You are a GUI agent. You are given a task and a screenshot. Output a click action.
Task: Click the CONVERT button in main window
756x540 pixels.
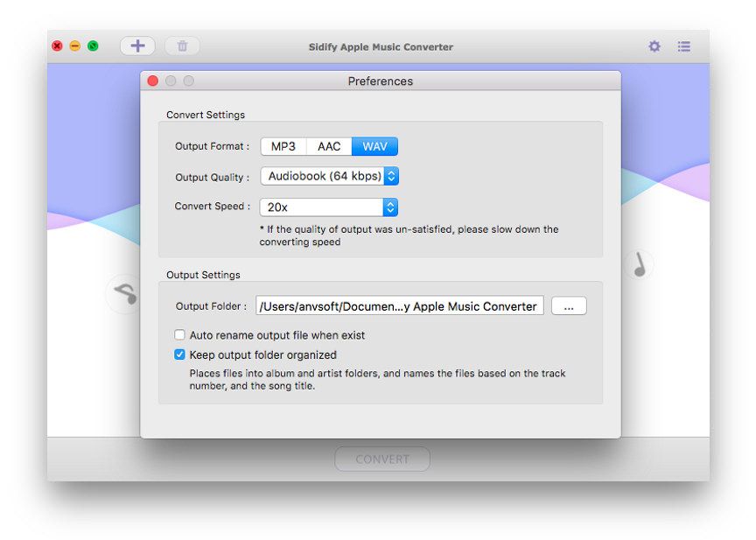pyautogui.click(x=382, y=459)
